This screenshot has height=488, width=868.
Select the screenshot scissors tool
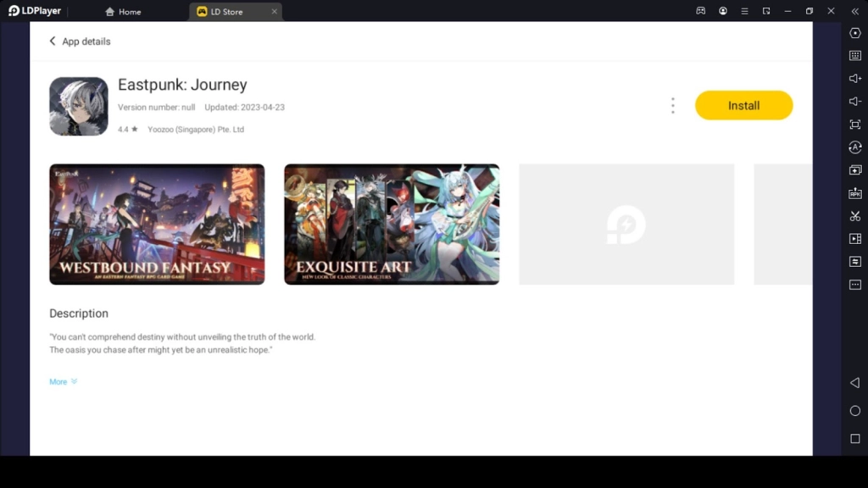(x=855, y=216)
